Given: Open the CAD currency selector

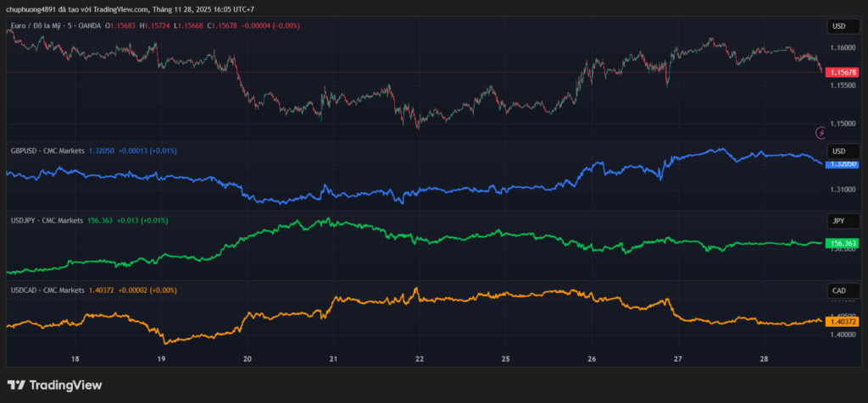Looking at the screenshot, I should coord(839,290).
